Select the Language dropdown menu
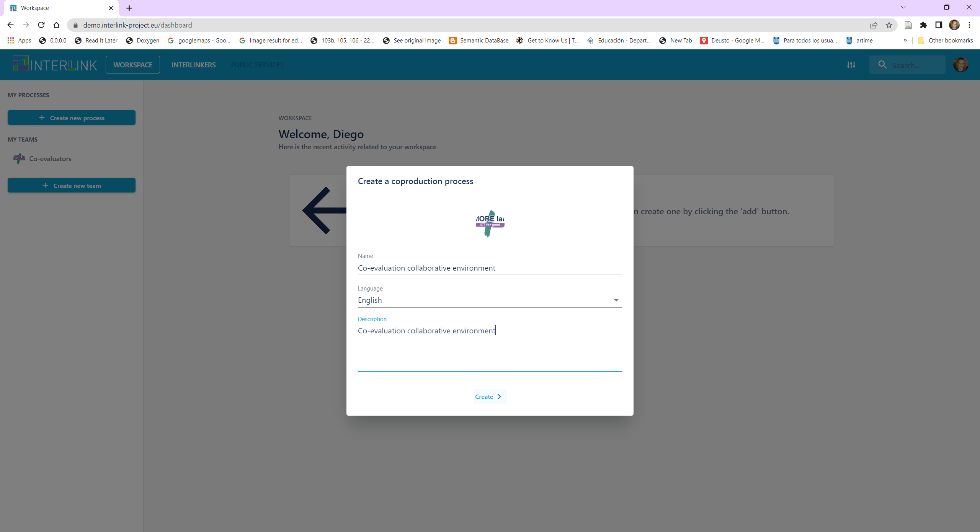The image size is (980, 532). (489, 300)
